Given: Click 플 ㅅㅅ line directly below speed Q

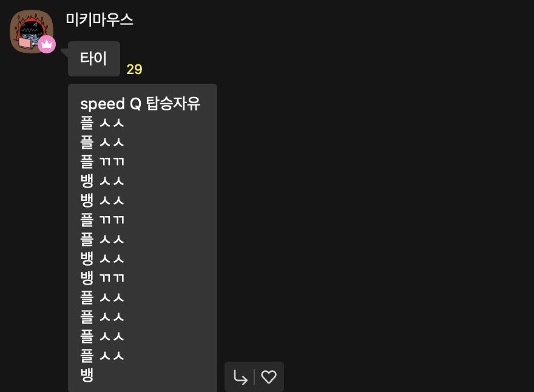Looking at the screenshot, I should pos(102,123).
